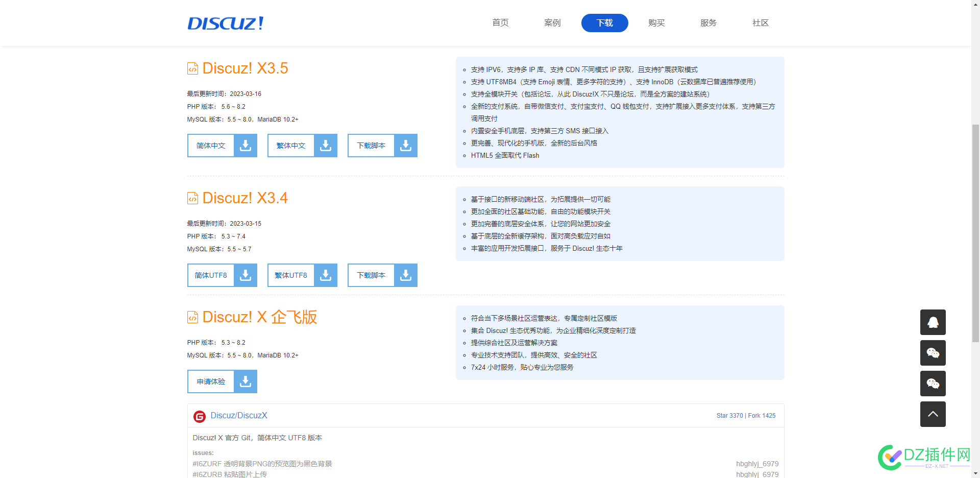Click download arrow icon on X3.4 下载脚本

[406, 275]
